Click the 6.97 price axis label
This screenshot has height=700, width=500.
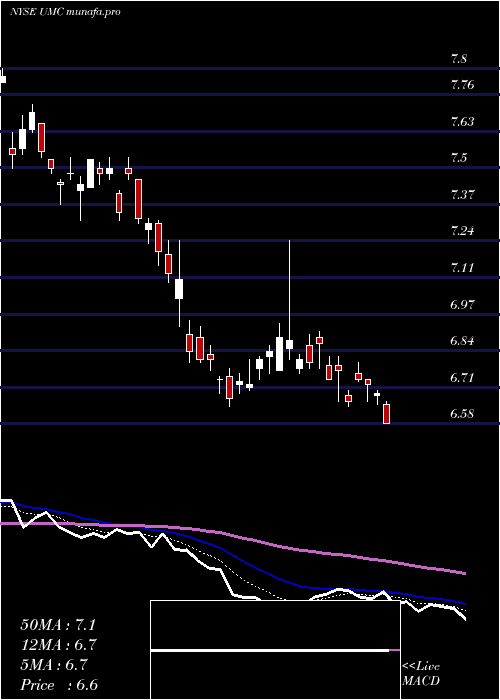pyautogui.click(x=463, y=304)
